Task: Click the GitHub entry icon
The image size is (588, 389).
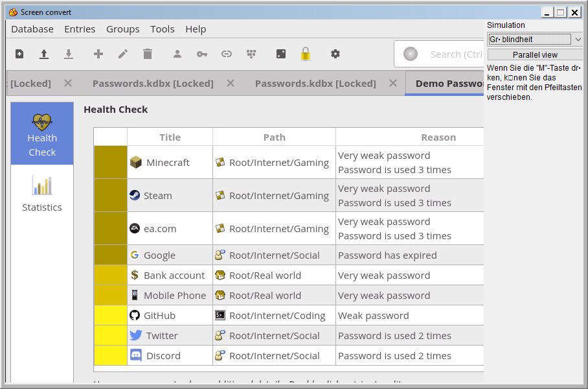Action: (x=135, y=315)
